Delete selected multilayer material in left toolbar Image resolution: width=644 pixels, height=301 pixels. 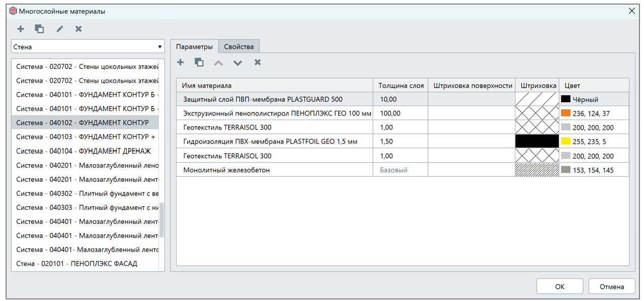click(79, 29)
